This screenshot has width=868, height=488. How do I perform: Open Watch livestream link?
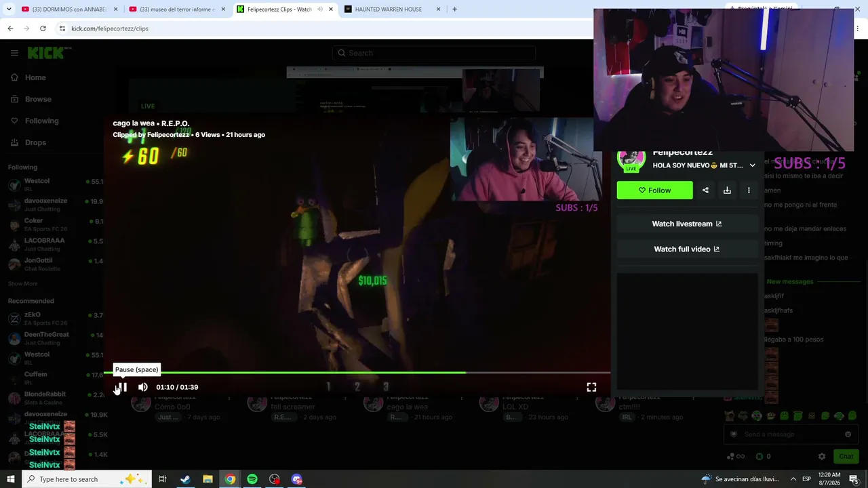click(687, 224)
